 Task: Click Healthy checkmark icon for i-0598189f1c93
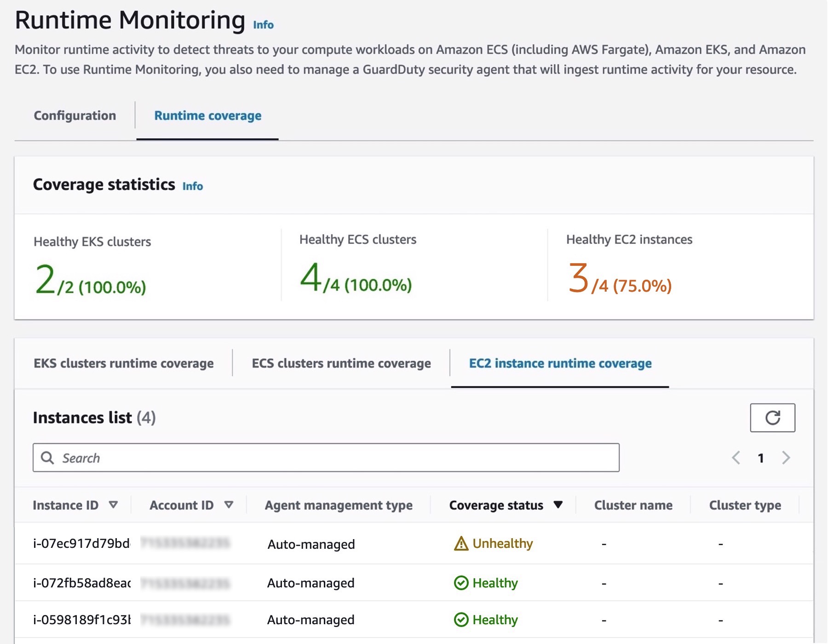(461, 620)
